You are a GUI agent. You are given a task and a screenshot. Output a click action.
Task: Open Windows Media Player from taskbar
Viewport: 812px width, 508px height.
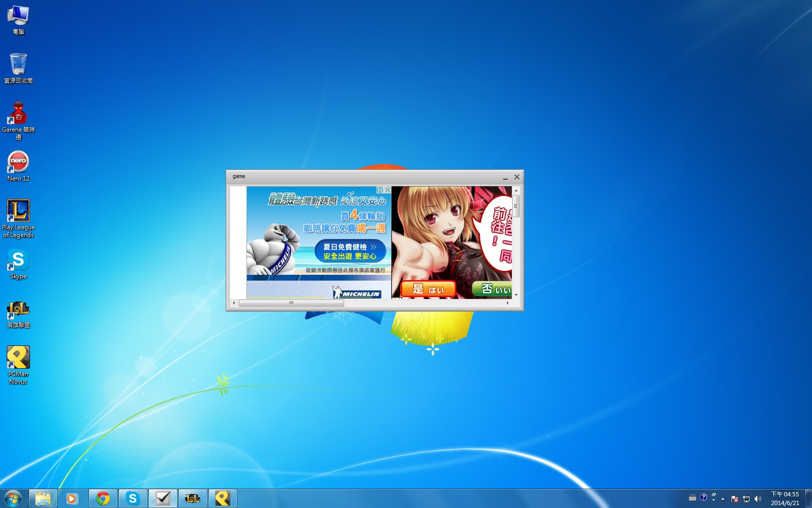(x=72, y=498)
